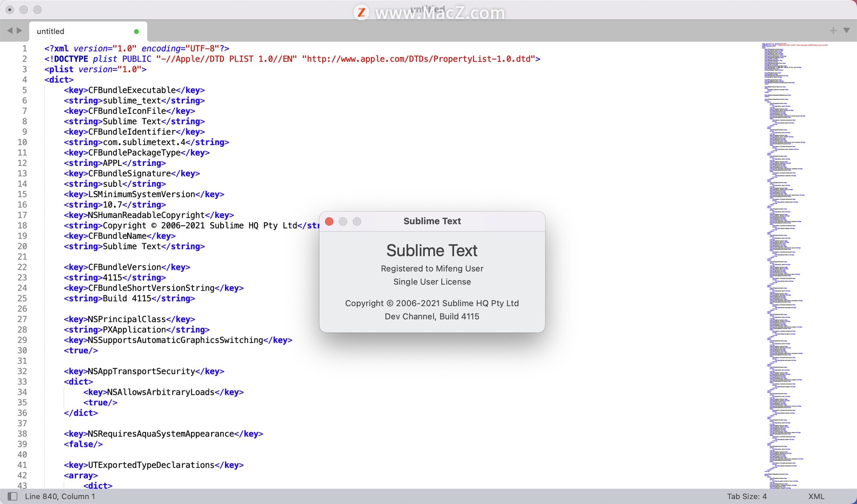Open the XML syntax selector
The image size is (857, 504).
(816, 496)
